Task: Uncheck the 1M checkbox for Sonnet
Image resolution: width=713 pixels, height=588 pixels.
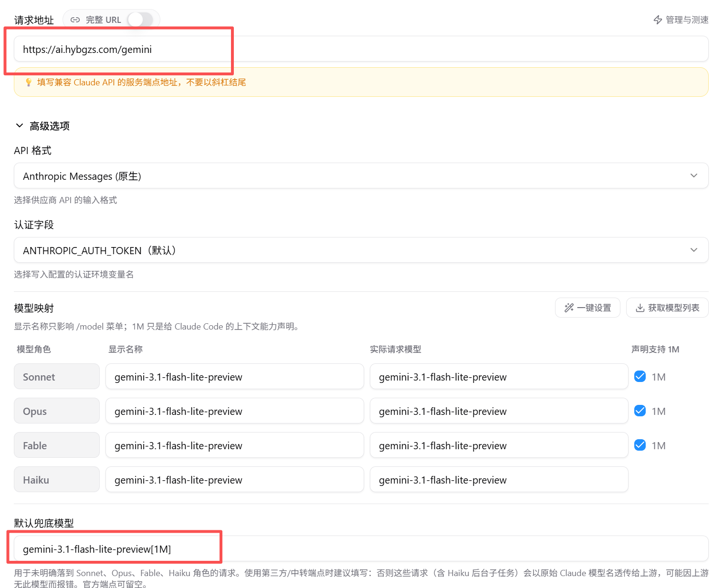Action: tap(640, 376)
